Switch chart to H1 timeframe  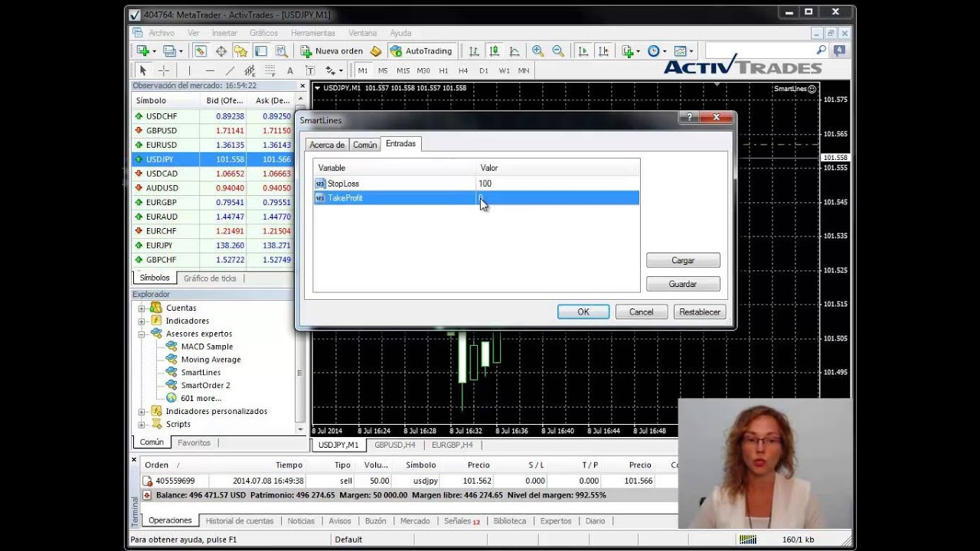click(443, 70)
